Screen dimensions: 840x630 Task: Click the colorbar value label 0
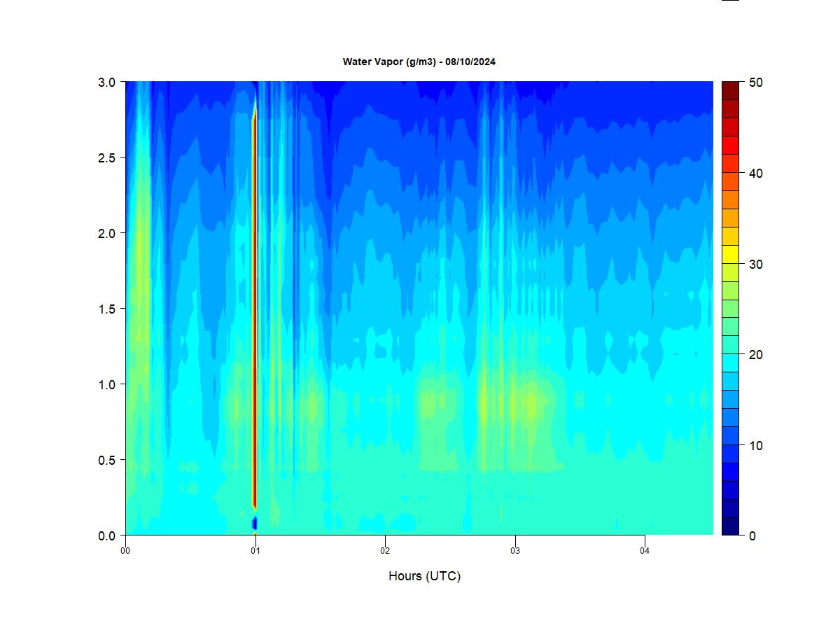pyautogui.click(x=752, y=535)
